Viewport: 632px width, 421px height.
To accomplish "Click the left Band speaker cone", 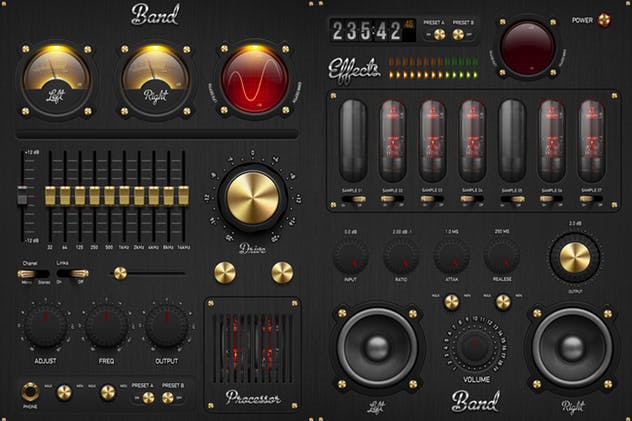I will pyautogui.click(x=378, y=347).
